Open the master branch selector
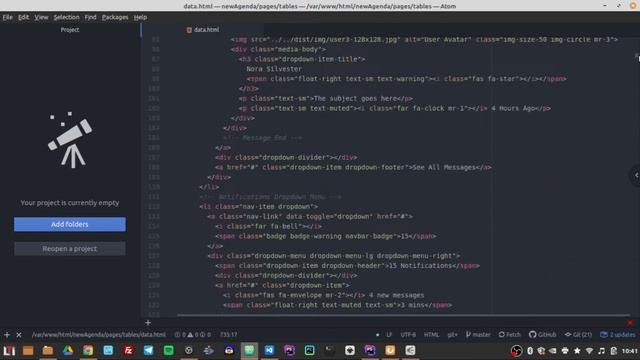640x360 pixels. point(478,335)
